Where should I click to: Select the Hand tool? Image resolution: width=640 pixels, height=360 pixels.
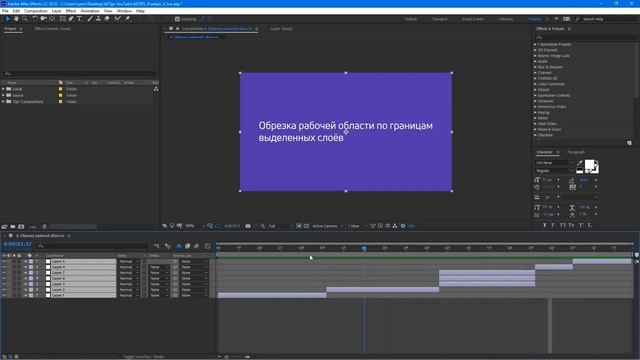click(x=16, y=19)
